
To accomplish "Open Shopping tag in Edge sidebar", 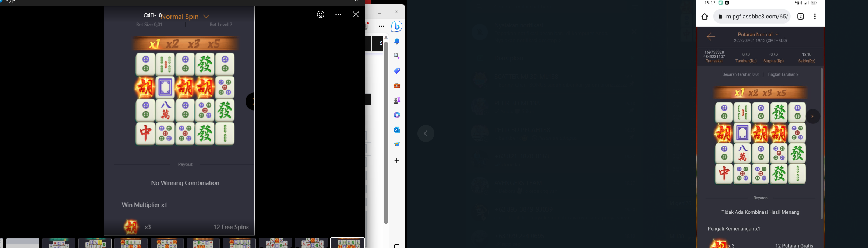I will 396,71.
